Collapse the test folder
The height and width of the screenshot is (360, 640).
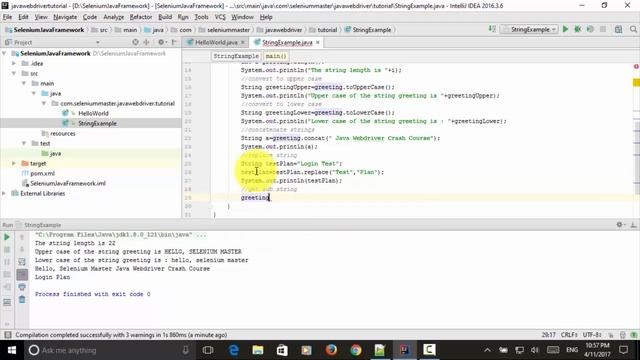[24, 143]
